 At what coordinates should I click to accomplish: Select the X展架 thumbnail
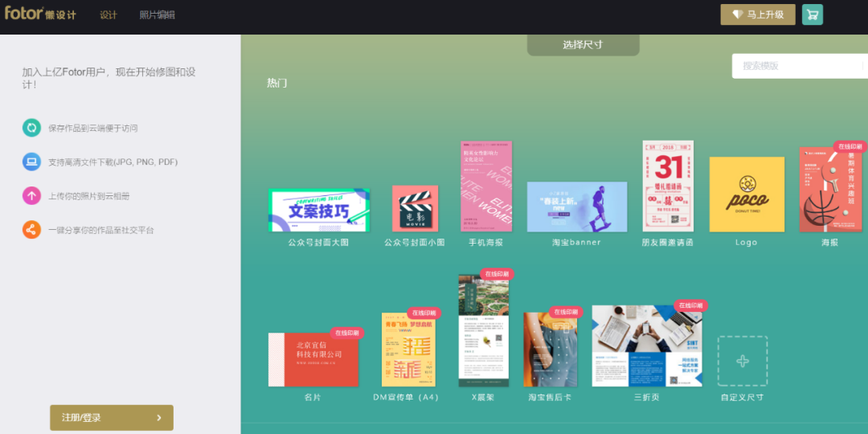coord(484,330)
